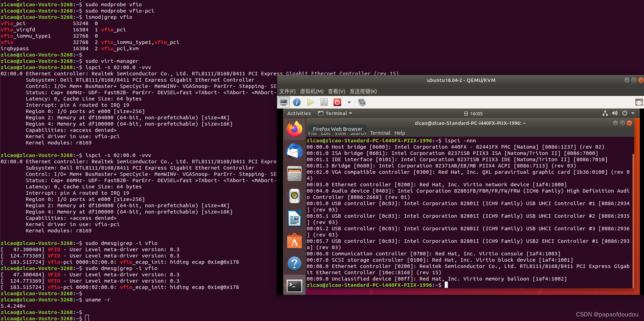Click the green Run virtual machine button
This screenshot has width=644, height=321.
click(311, 102)
